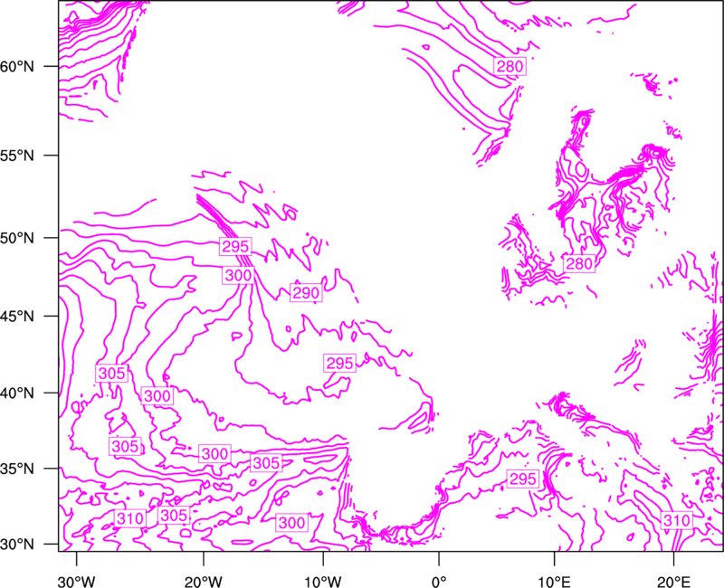Click the 45°N latitude axis label
The width and height of the screenshot is (724, 588).
(17, 316)
